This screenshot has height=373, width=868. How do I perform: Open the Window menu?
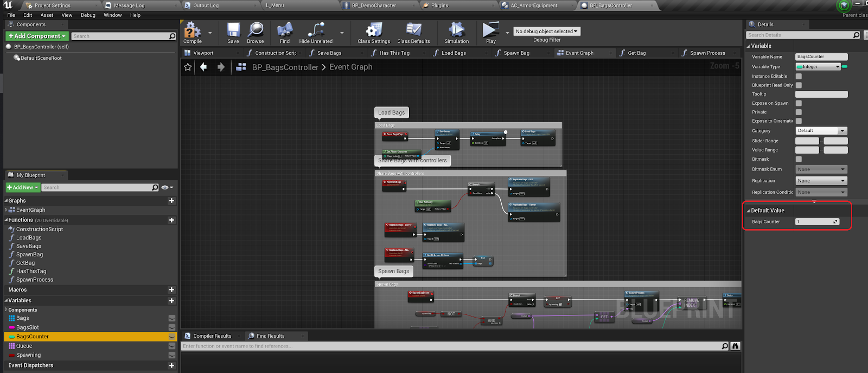tap(113, 15)
